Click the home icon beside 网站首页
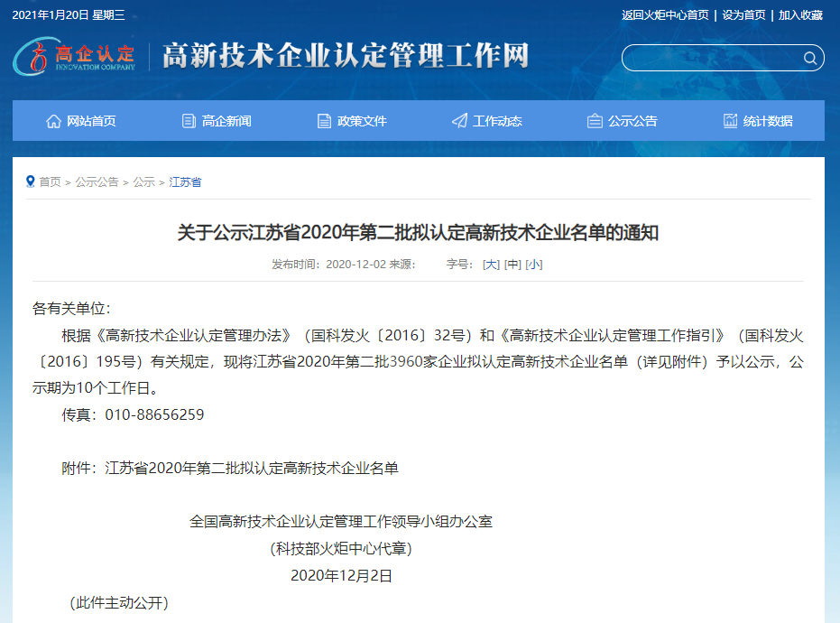The image size is (840, 623). click(53, 121)
